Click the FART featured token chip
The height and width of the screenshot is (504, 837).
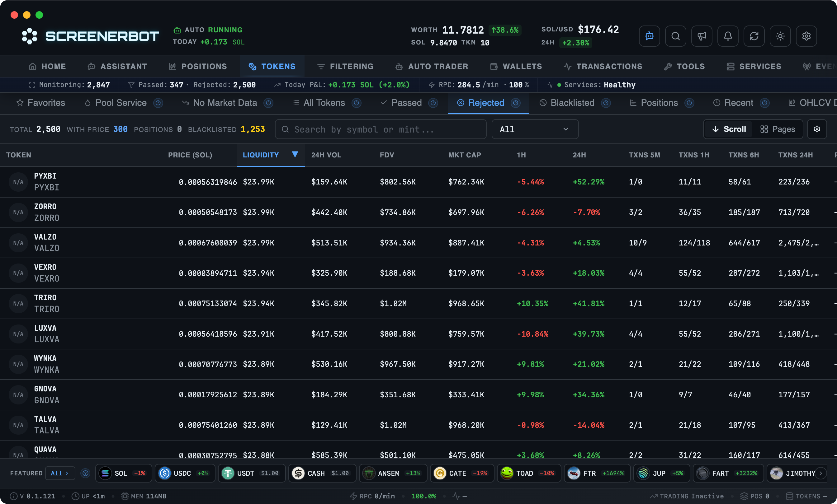click(x=728, y=473)
